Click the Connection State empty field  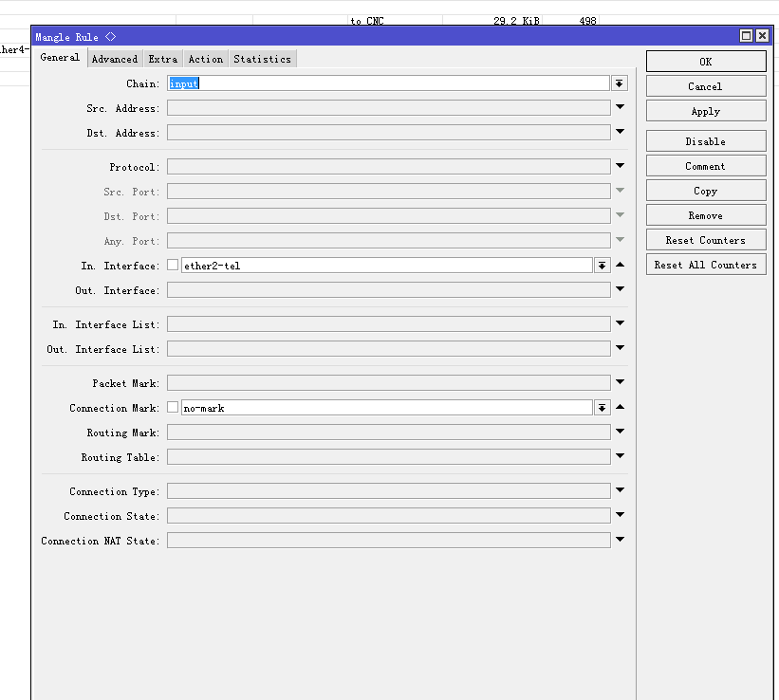tap(388, 516)
